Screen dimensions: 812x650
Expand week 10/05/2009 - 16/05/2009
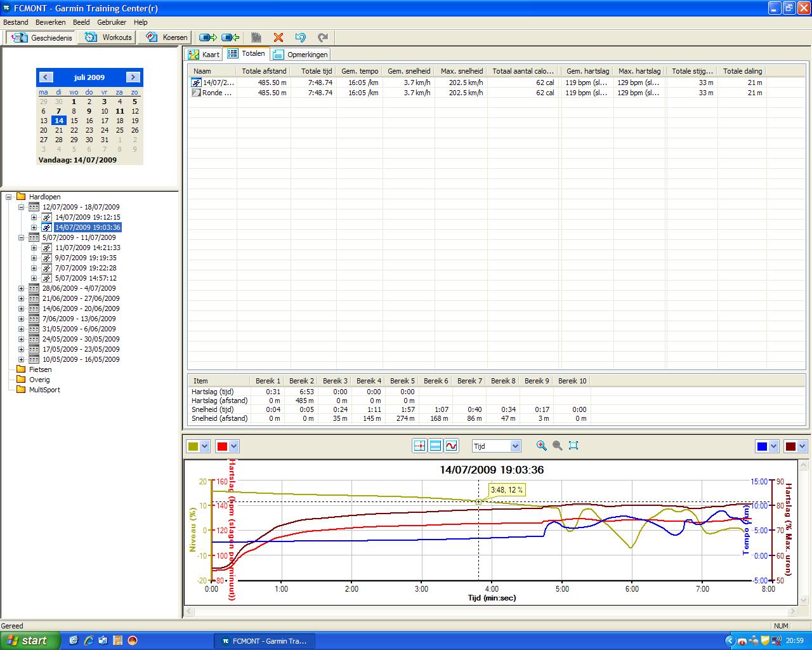21,359
